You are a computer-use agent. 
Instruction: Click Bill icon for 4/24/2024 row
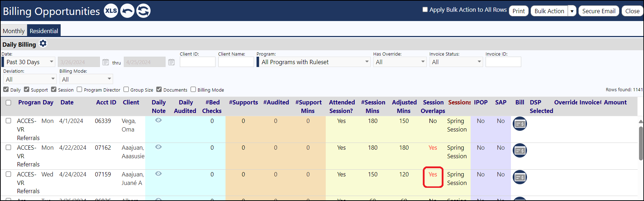click(x=520, y=177)
